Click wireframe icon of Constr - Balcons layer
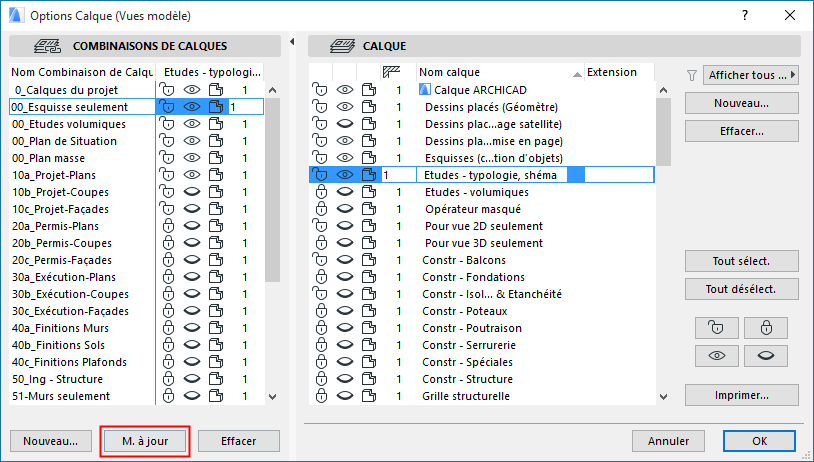Screen dimensions: 814x462 point(369,260)
